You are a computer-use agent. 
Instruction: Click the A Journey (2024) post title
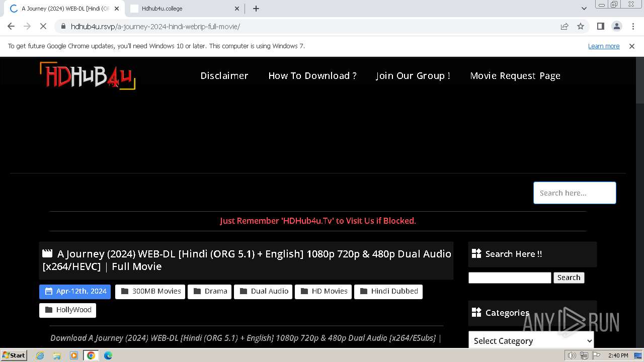[x=247, y=260]
